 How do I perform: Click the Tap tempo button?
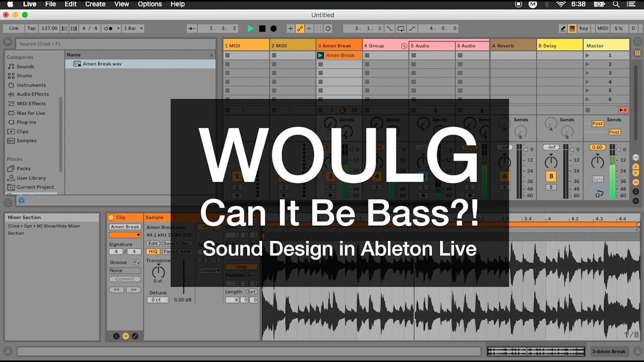coord(31,29)
